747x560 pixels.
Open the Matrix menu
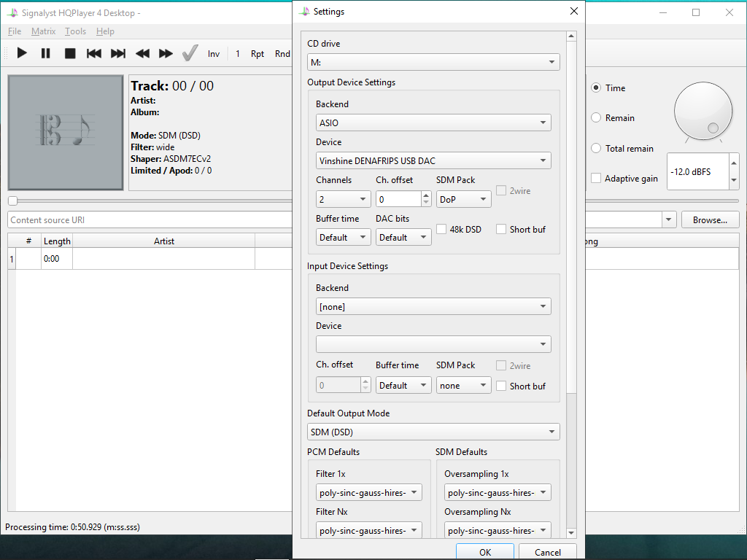tap(43, 31)
